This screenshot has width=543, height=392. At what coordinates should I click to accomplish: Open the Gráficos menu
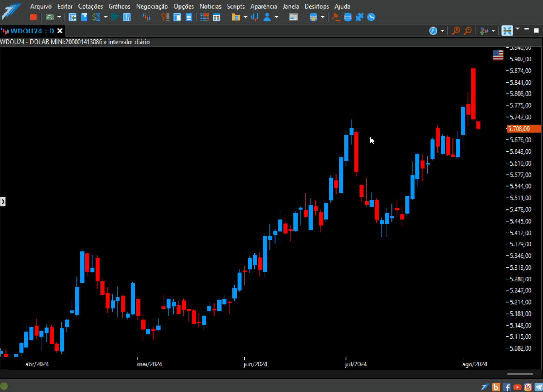pos(119,6)
